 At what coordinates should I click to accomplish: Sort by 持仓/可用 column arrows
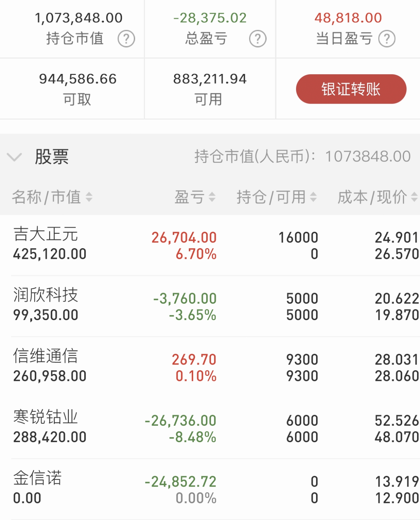[313, 197]
